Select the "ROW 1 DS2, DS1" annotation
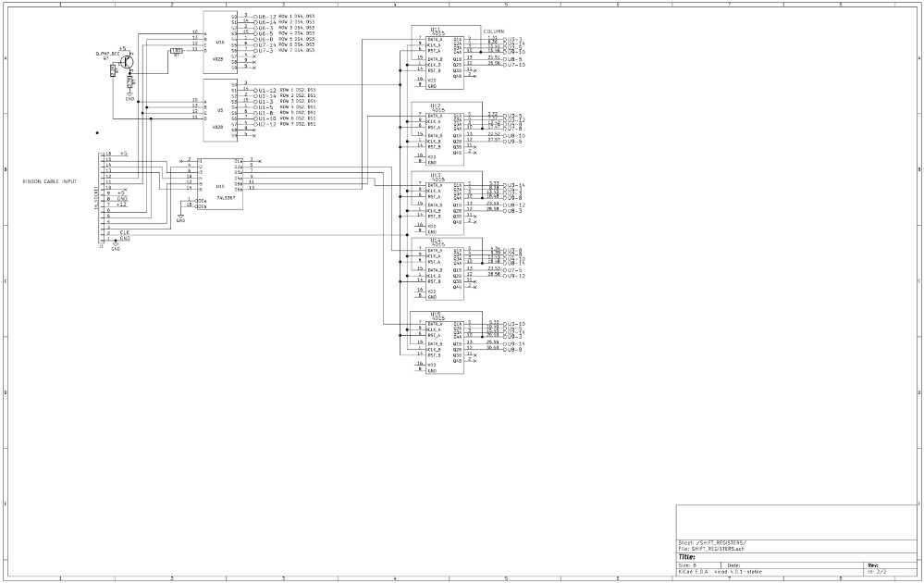 [298, 90]
